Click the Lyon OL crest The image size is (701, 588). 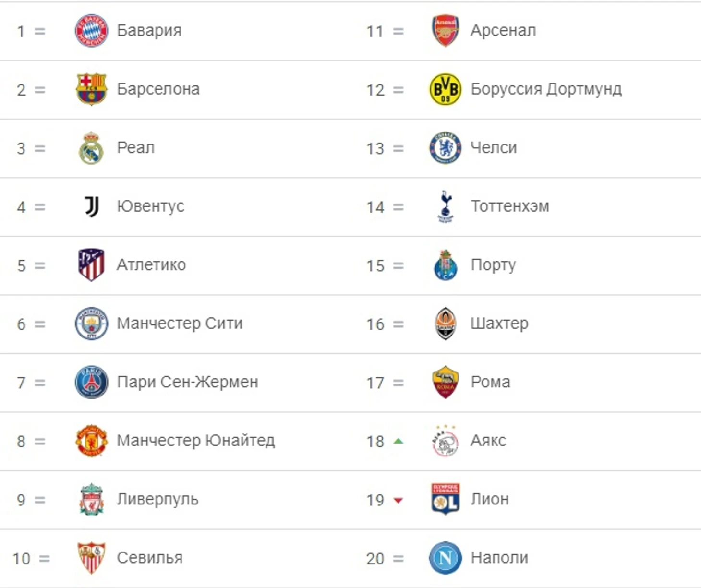445,499
